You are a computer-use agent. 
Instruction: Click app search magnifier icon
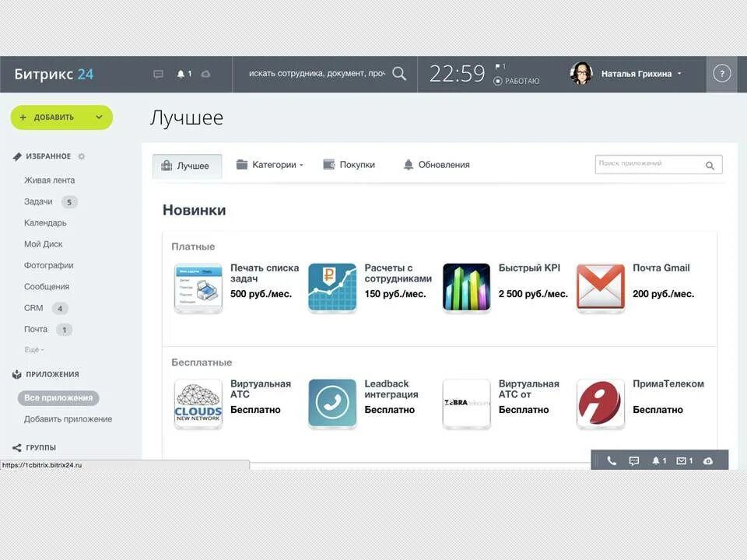(x=710, y=165)
